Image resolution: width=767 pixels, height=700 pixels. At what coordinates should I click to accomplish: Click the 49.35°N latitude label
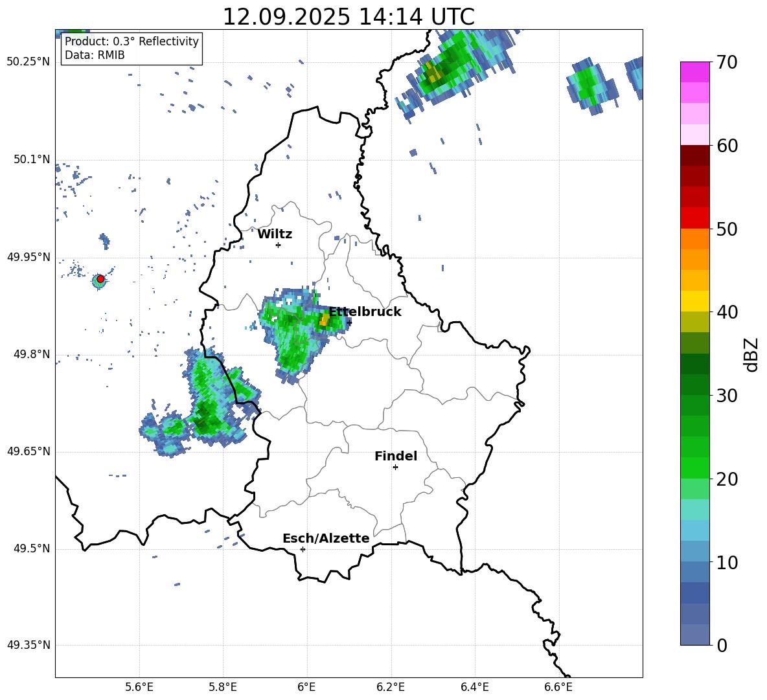pos(29,645)
